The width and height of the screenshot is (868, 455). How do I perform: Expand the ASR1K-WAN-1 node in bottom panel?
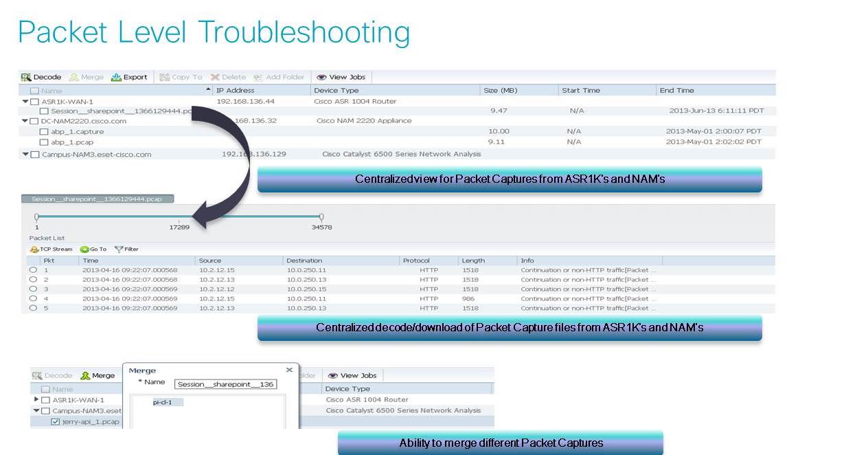pos(36,399)
